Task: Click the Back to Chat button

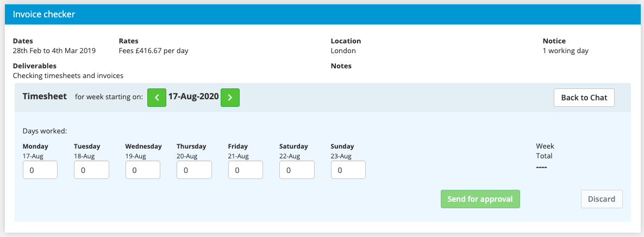Action: pyautogui.click(x=584, y=98)
